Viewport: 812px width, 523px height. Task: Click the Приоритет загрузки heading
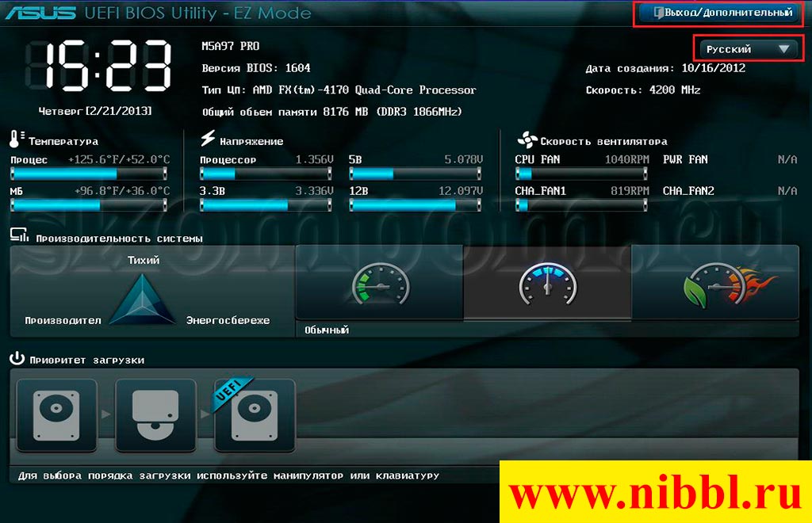pos(87,360)
